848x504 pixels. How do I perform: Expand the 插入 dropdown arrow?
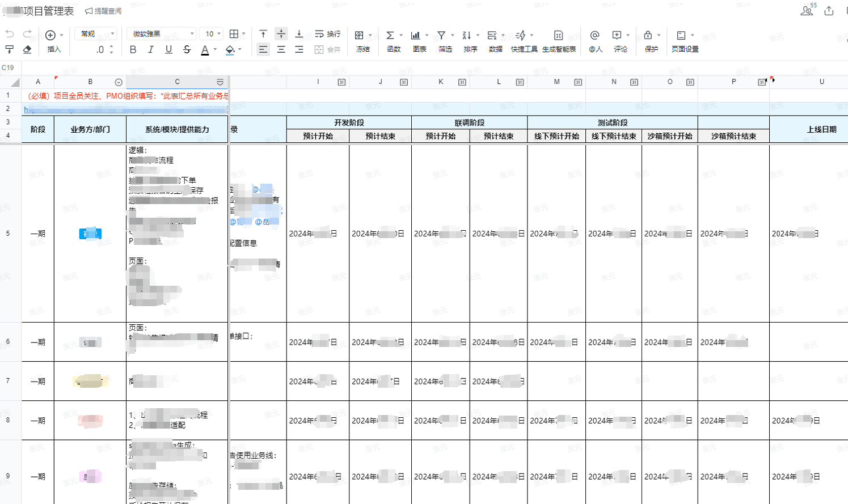(x=61, y=35)
